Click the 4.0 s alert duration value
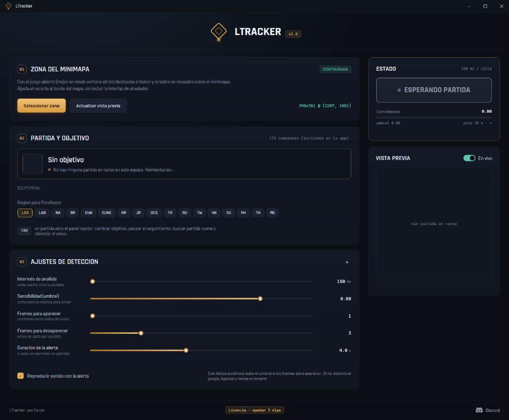Image resolution: width=509 pixels, height=420 pixels. tap(345, 350)
